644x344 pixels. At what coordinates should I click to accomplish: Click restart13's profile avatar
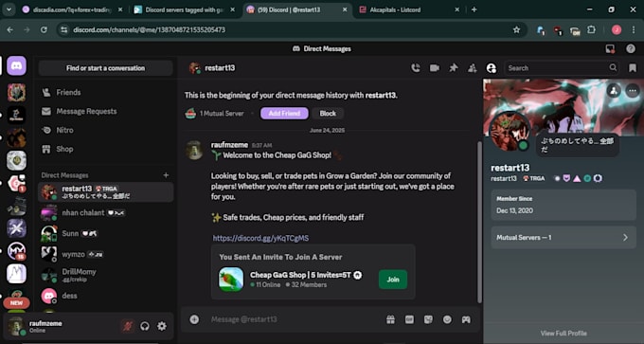tap(510, 132)
